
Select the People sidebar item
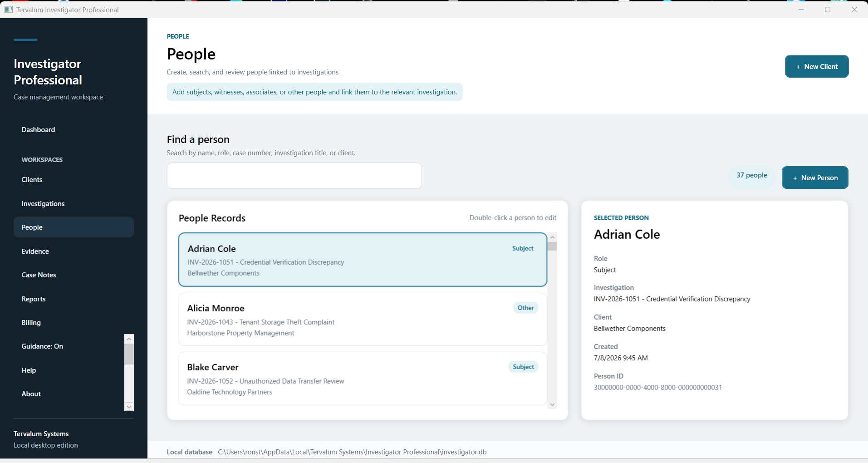pyautogui.click(x=74, y=227)
